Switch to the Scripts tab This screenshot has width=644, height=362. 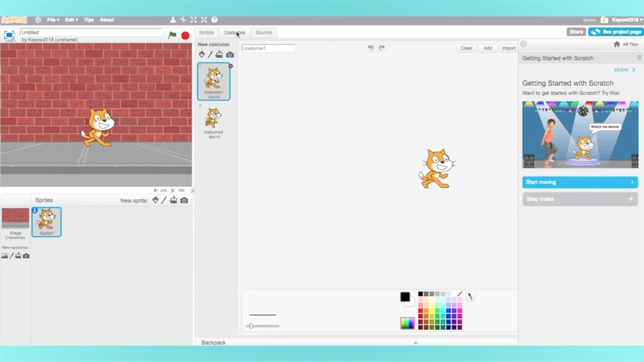coord(206,32)
